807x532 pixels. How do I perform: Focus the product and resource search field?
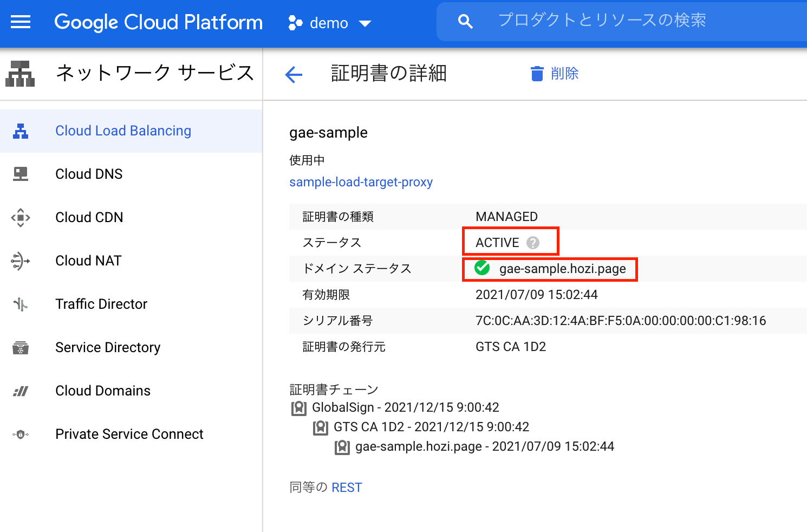click(x=622, y=22)
